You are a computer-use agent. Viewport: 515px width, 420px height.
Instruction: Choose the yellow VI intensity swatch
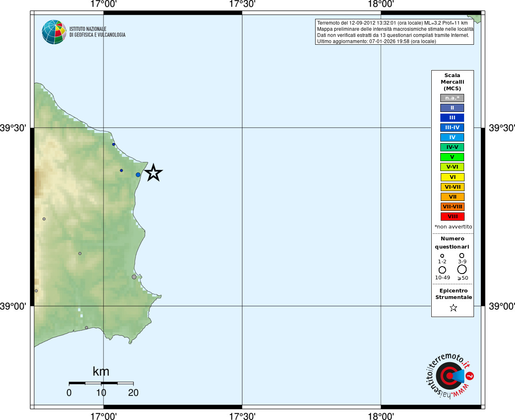pos(452,177)
